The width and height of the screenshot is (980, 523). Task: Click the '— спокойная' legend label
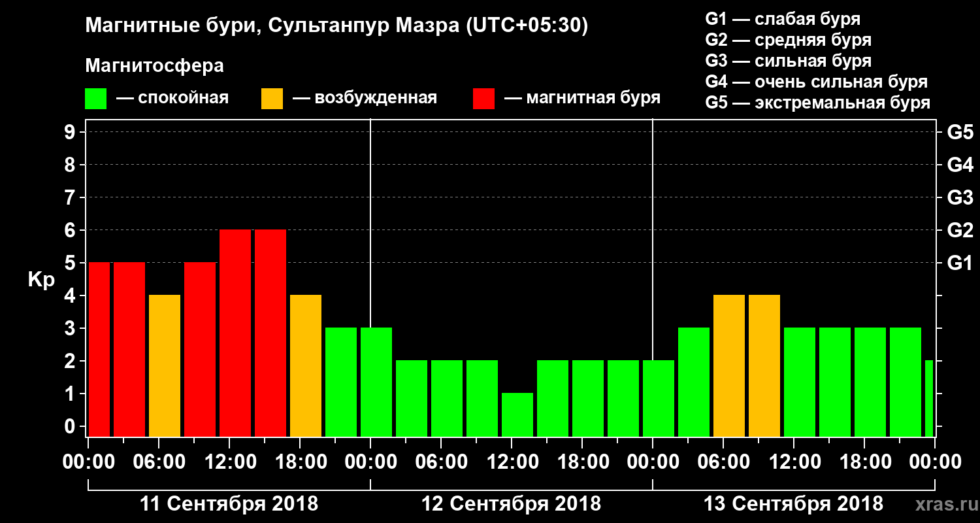pyautogui.click(x=172, y=98)
